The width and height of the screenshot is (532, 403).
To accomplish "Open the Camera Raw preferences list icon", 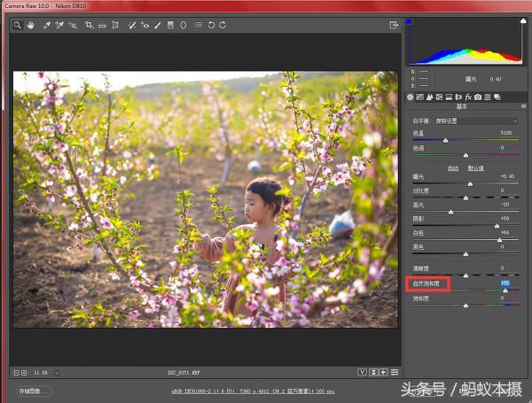I will click(199, 25).
